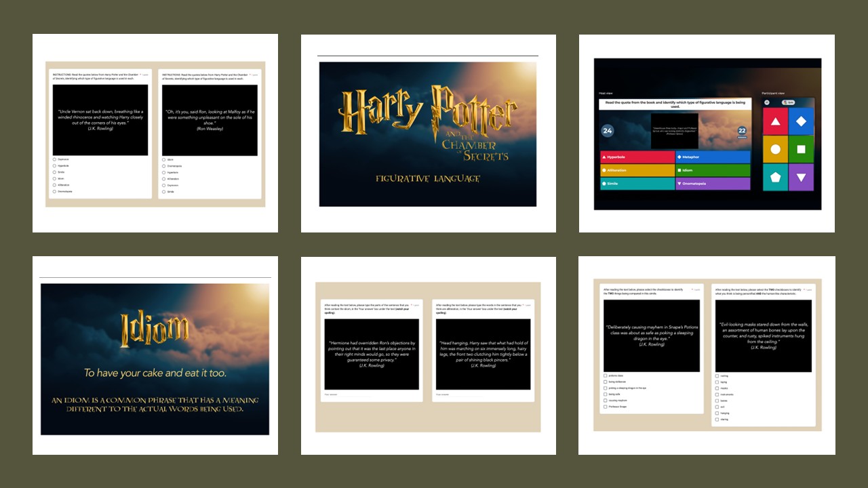Check the 'instruments' checkbox
This screenshot has height=488, width=868.
[717, 394]
